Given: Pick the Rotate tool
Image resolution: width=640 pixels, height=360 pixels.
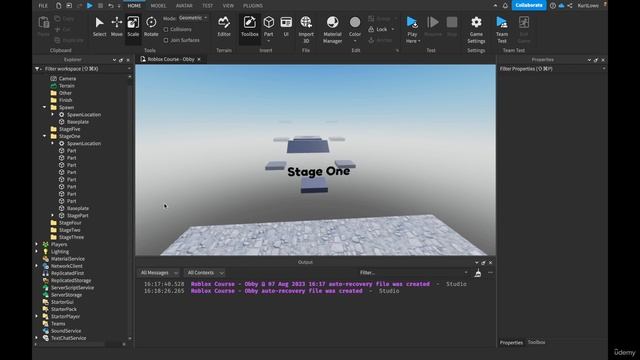Looking at the screenshot, I should [151, 27].
